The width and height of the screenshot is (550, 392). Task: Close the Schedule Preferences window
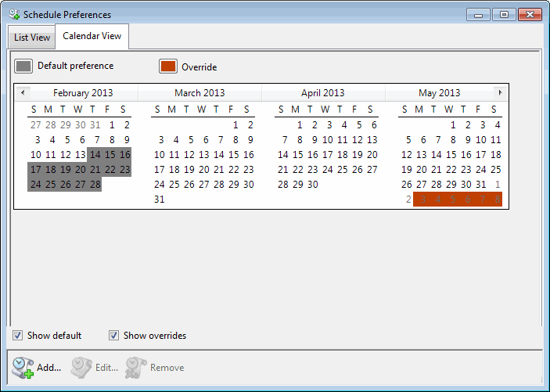point(530,14)
